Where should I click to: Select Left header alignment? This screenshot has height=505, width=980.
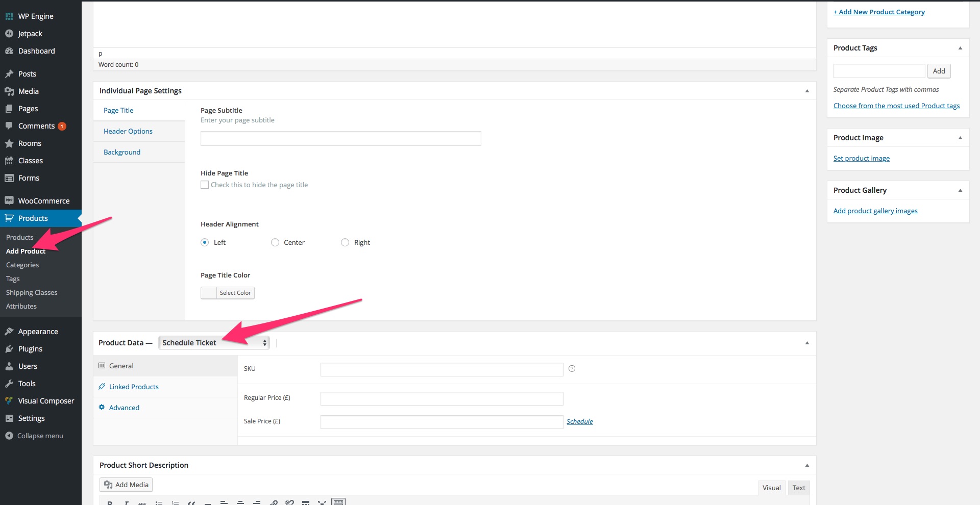point(205,242)
